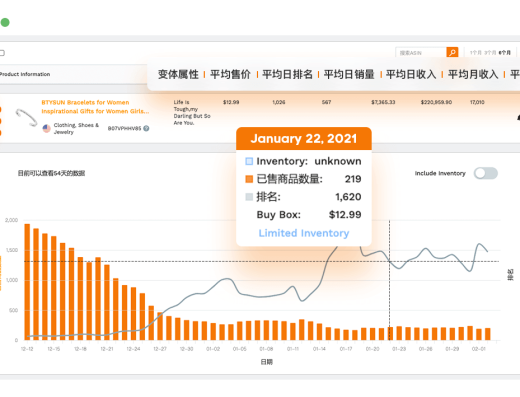Click the dashed vertical marker line on chart

pos(389,280)
